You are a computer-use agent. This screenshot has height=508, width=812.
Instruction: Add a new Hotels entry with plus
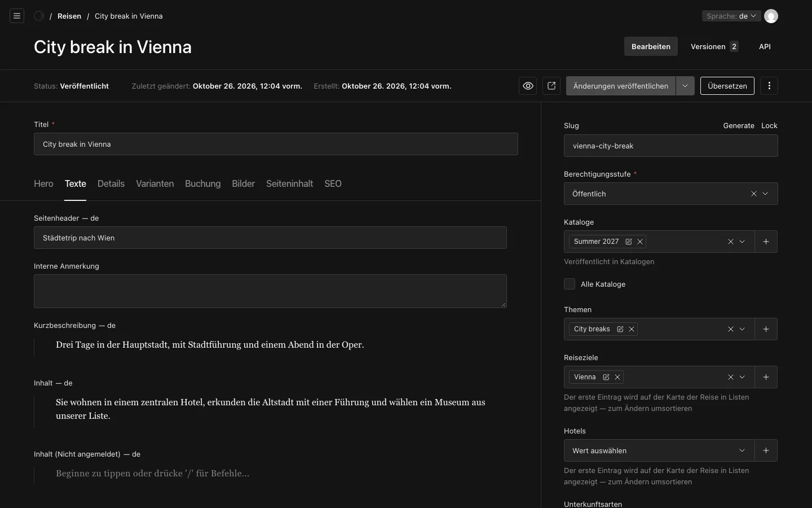coord(766,450)
